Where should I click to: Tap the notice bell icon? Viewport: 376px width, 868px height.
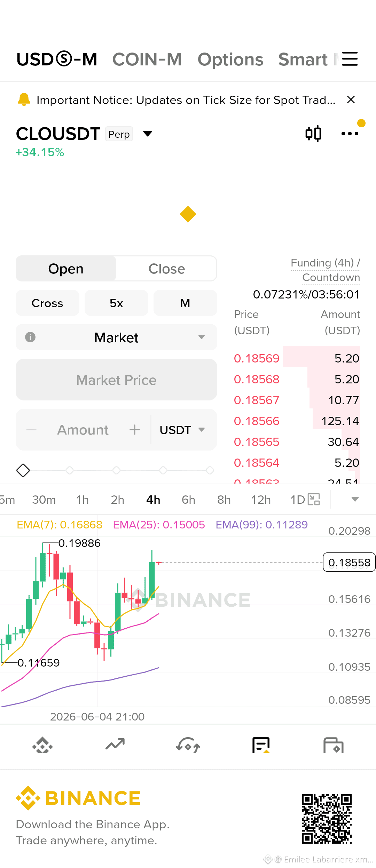pos(24,100)
